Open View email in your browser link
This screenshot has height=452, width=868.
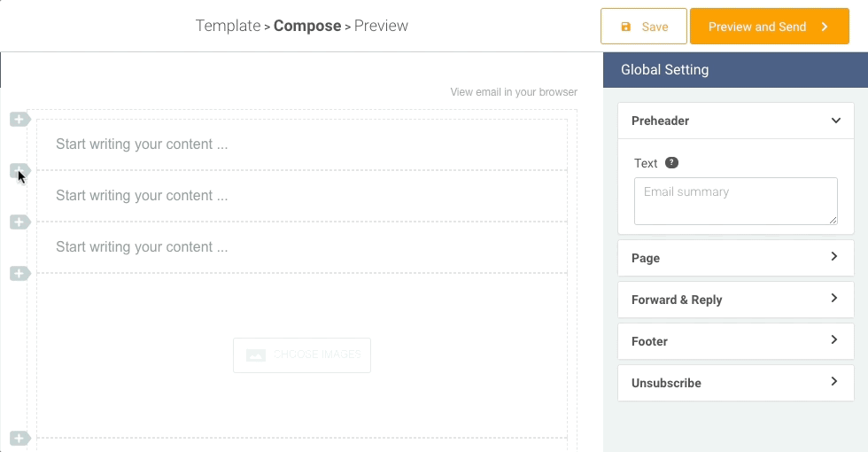[x=514, y=92]
